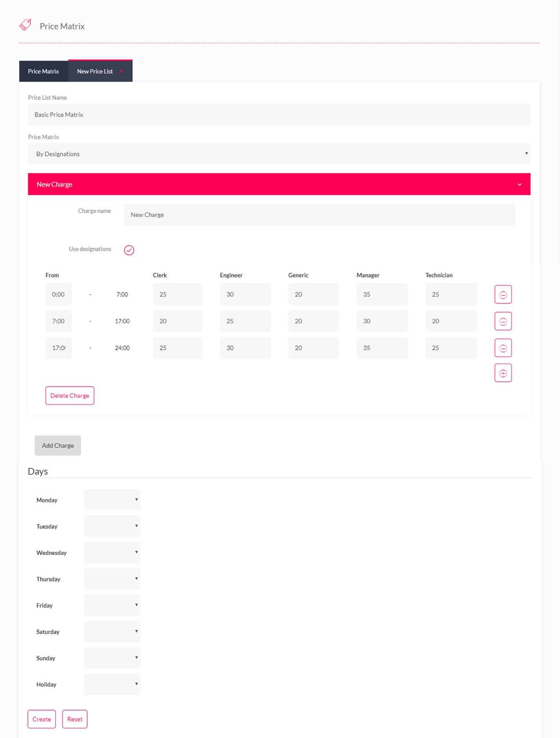Click the Create button
The height and width of the screenshot is (738, 560).
42,719
